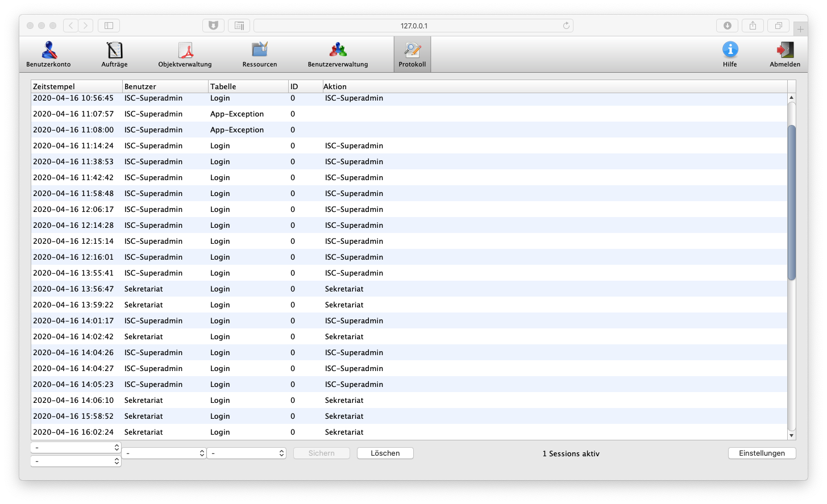Show the tab overview icon
This screenshot has height=504, width=827.
click(x=779, y=26)
